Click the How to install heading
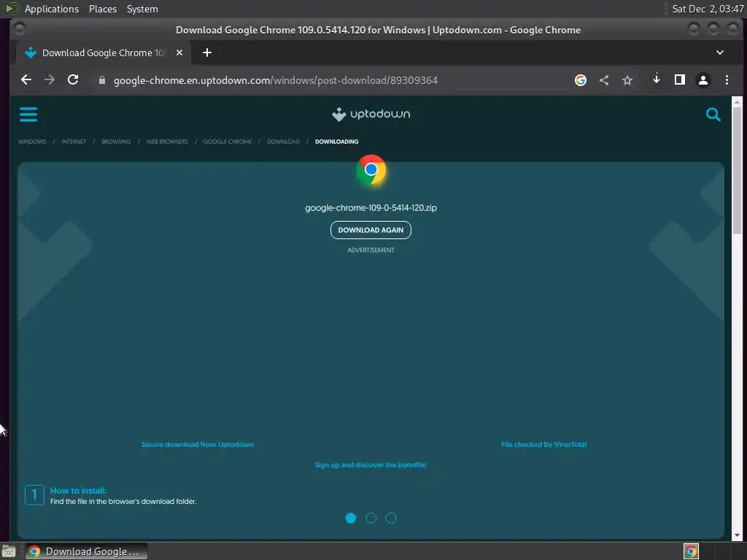The image size is (747, 560). coord(78,491)
